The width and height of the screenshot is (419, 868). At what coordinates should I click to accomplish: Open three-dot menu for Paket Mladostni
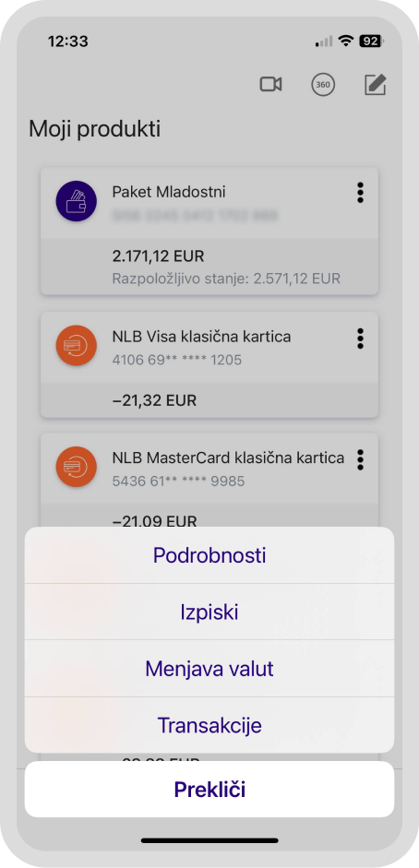360,192
